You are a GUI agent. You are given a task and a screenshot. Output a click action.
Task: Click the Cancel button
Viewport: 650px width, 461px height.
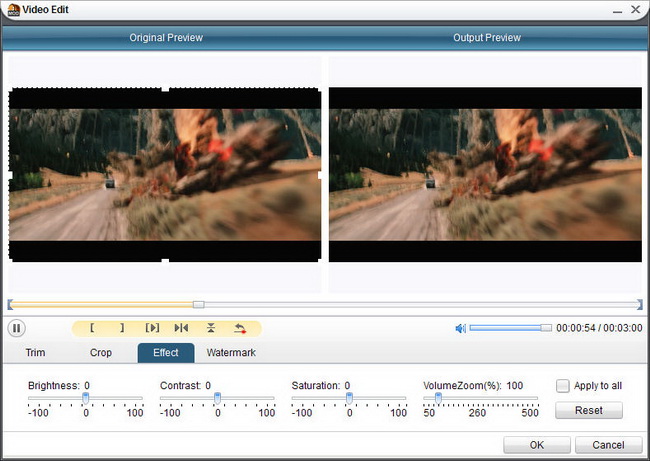tap(608, 445)
